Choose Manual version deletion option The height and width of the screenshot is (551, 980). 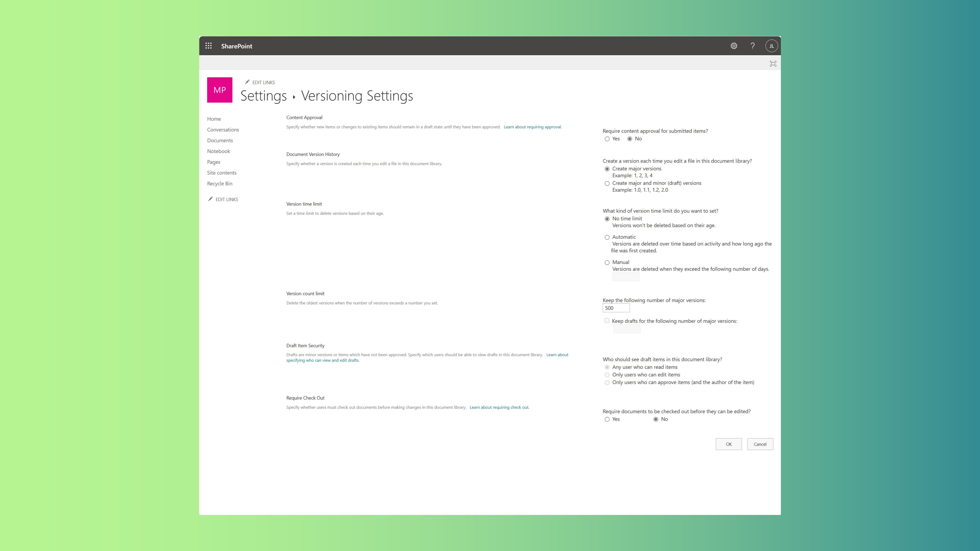607,262
